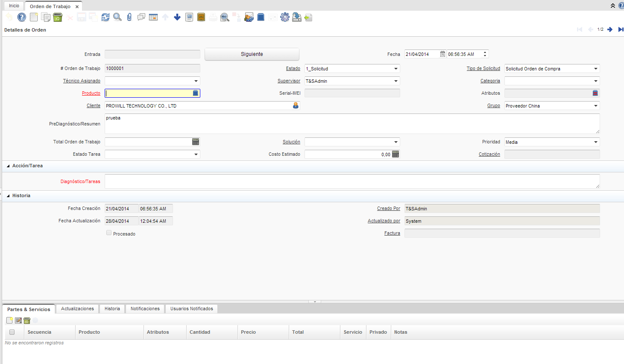Delete record using green trash bin icon
Screen dimensions: 624x364
58,17
